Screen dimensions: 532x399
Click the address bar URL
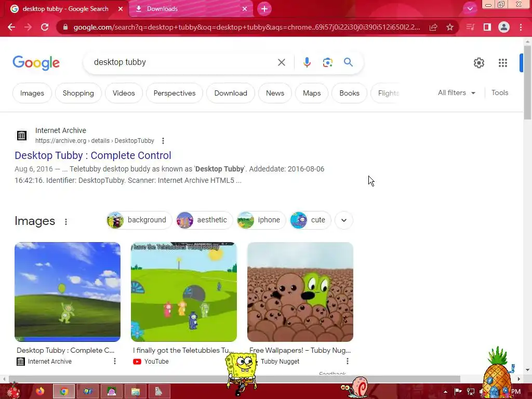[247, 27]
